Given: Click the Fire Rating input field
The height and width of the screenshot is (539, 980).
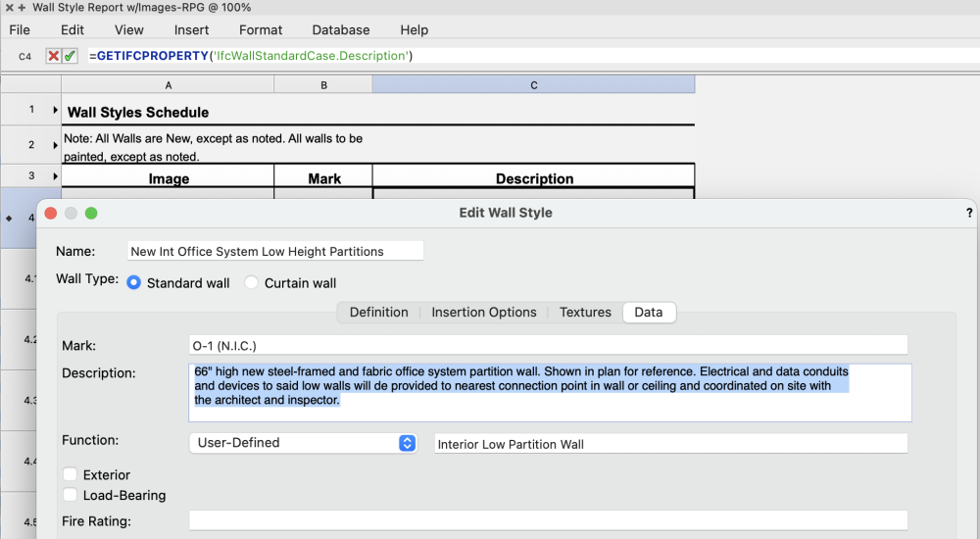Looking at the screenshot, I should 548,520.
